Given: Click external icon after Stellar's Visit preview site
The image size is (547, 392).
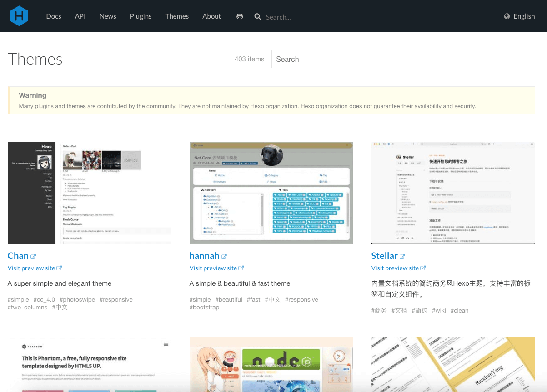Looking at the screenshot, I should point(423,268).
